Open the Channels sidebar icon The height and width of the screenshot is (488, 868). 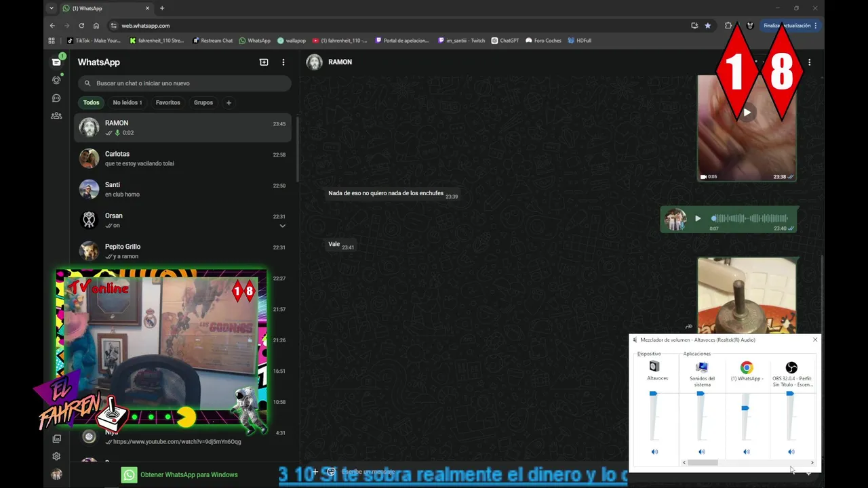click(x=56, y=98)
